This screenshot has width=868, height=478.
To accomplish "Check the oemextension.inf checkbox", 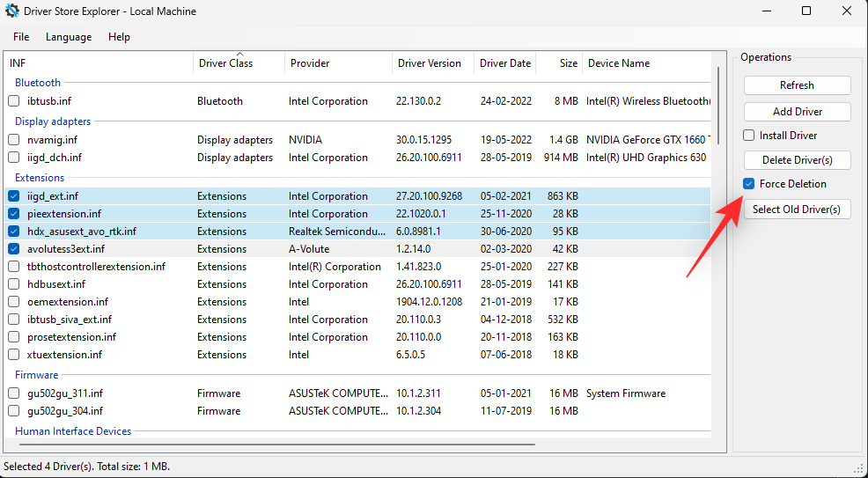I will [14, 302].
